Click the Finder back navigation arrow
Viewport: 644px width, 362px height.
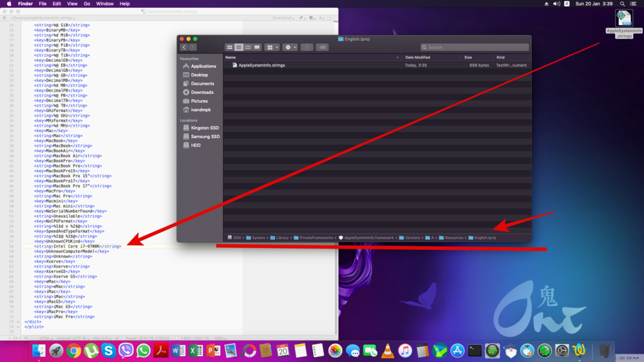tap(184, 48)
